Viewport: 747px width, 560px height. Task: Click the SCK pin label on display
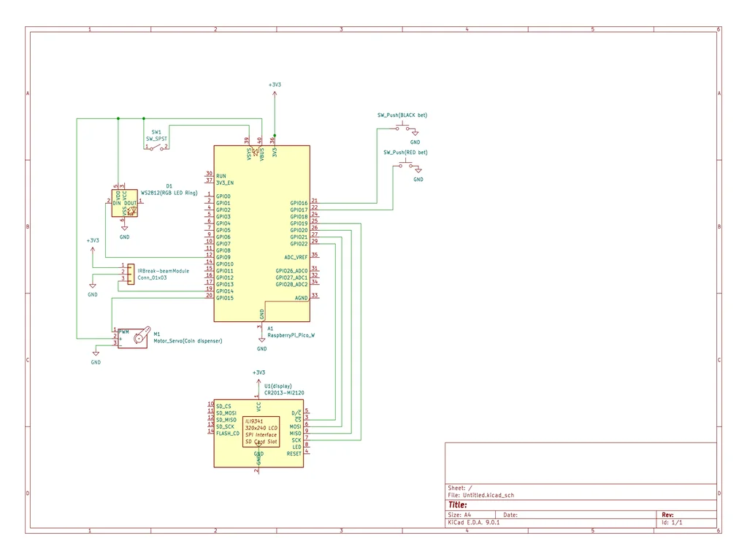click(296, 440)
